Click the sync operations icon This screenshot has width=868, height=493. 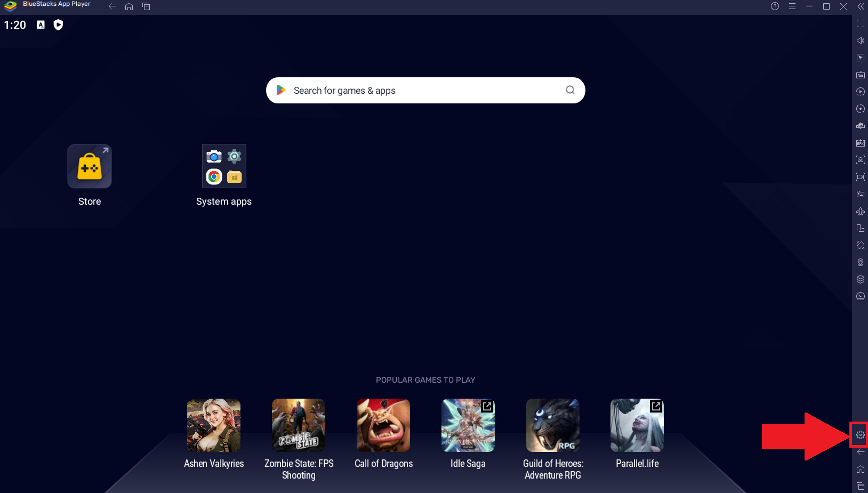pos(860,109)
